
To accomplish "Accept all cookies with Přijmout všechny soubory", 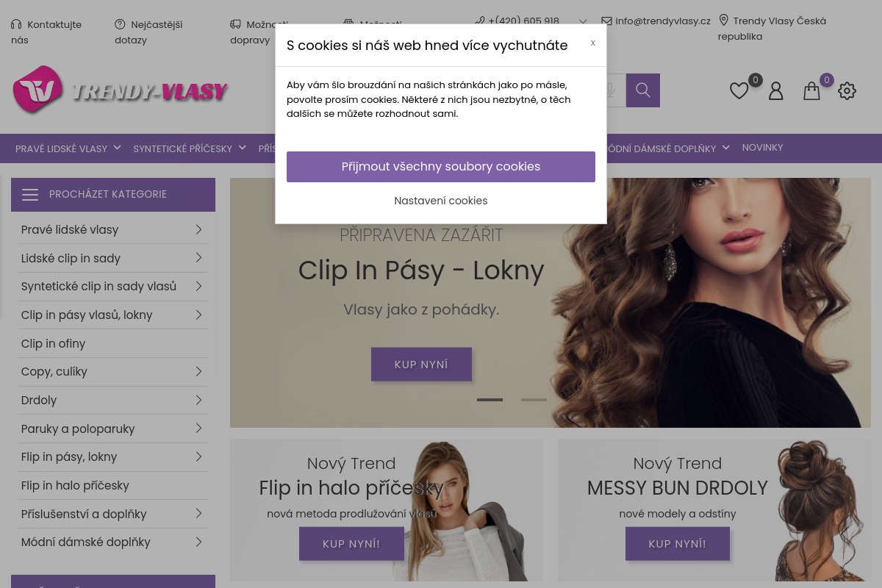I will click(441, 167).
